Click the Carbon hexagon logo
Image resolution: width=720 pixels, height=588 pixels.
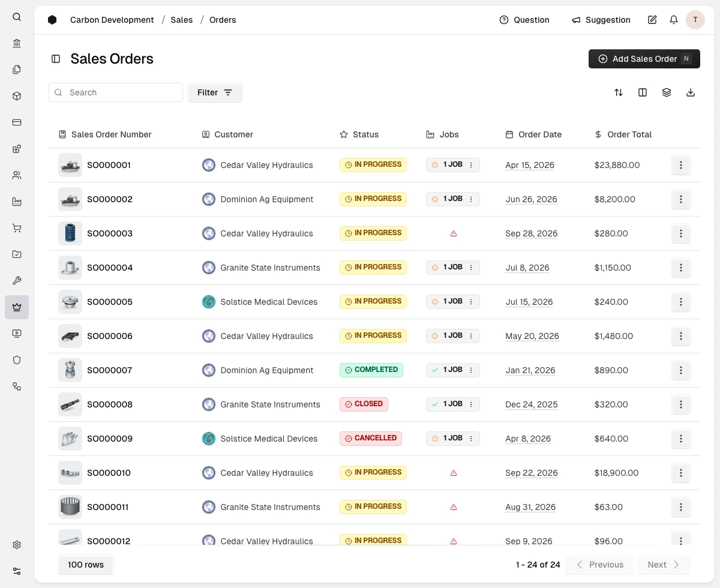point(52,20)
